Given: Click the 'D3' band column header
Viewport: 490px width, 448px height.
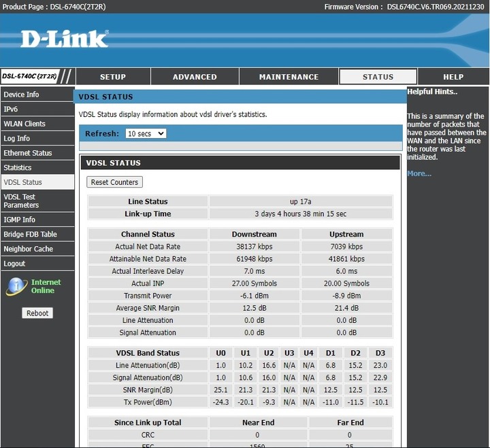Looking at the screenshot, I should [x=380, y=353].
